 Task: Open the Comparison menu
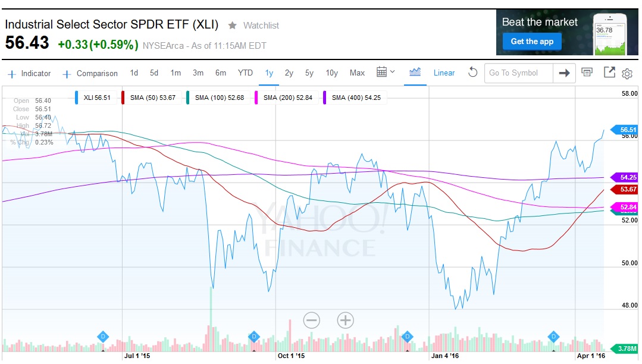(x=90, y=73)
